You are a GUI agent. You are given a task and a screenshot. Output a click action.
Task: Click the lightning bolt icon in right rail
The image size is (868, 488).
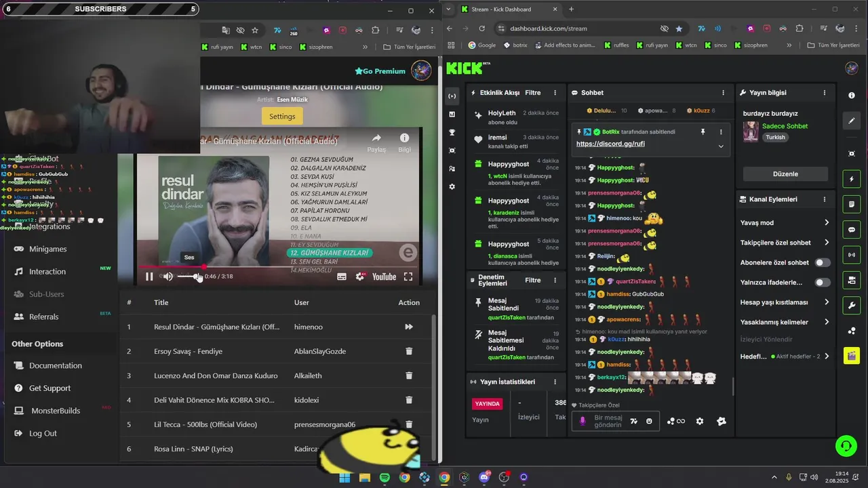(x=852, y=179)
